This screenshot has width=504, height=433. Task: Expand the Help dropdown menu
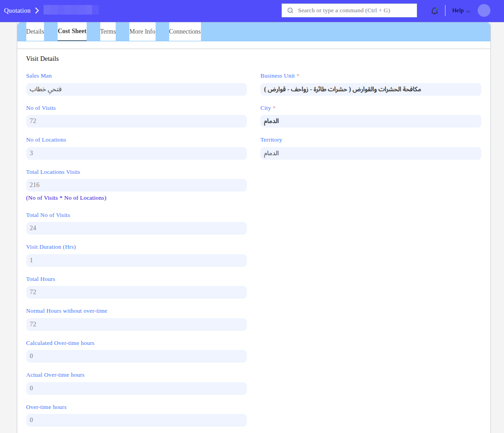tap(461, 10)
